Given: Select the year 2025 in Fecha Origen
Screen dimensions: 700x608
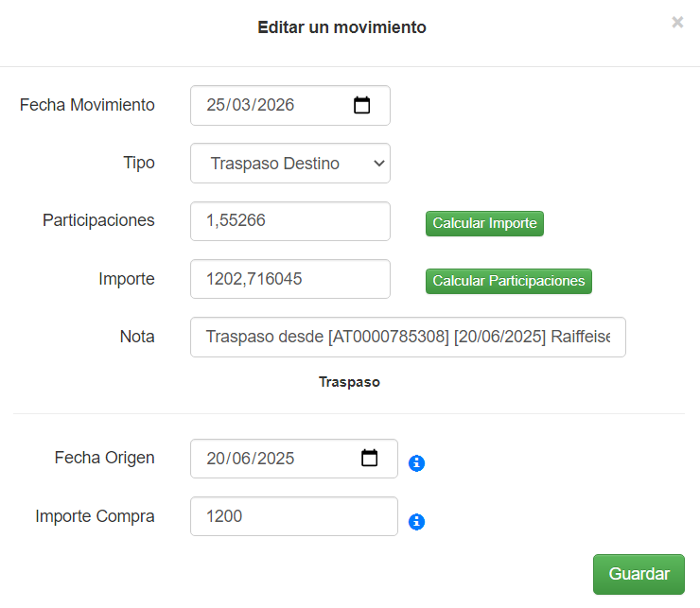Looking at the screenshot, I should [274, 459].
